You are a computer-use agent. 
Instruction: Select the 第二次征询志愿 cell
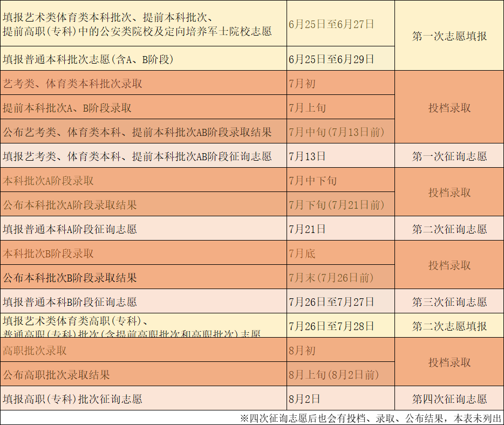click(x=449, y=229)
